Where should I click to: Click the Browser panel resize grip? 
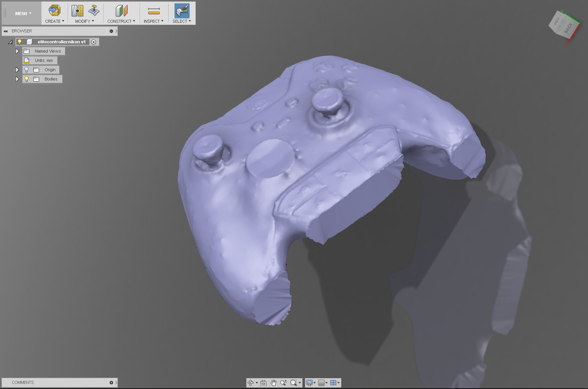tap(116, 31)
